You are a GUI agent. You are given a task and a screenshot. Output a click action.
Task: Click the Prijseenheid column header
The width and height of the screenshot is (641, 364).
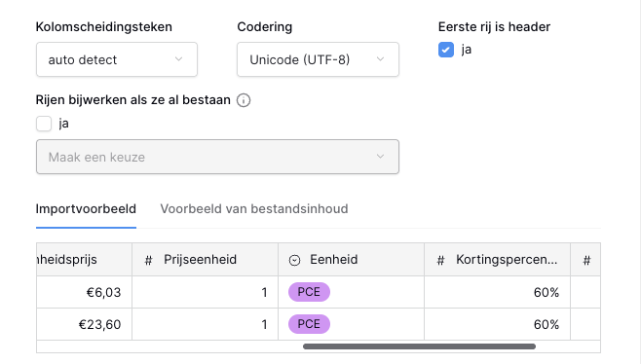click(x=205, y=260)
